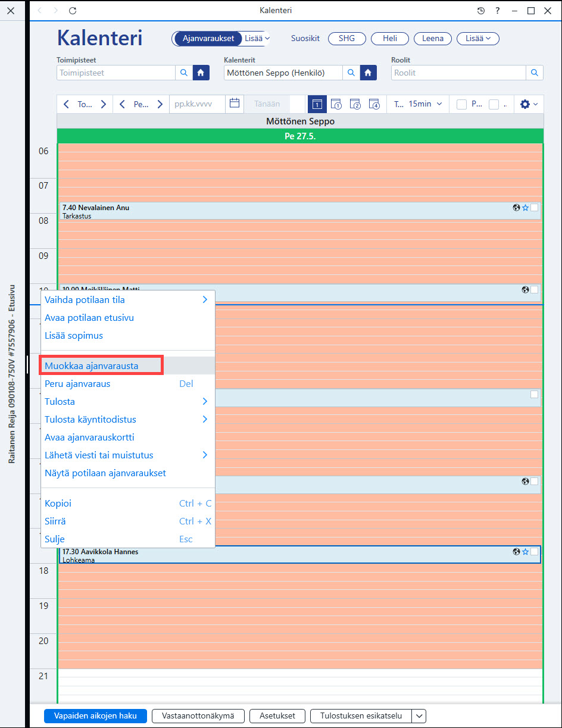Select the two-week calendar view icon
Image resolution: width=562 pixels, height=728 pixels.
pos(355,104)
